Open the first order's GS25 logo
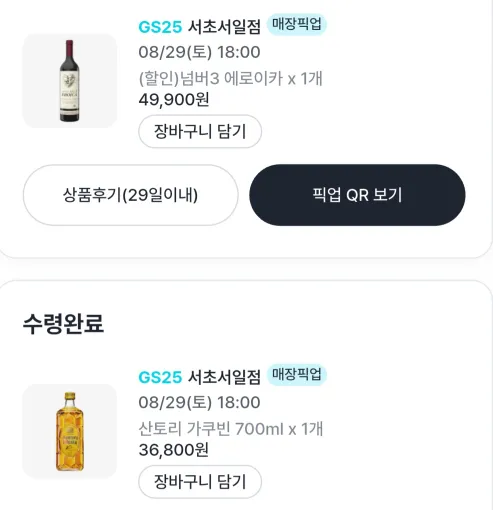Viewport: 493px width, 510px height. [x=160, y=27]
